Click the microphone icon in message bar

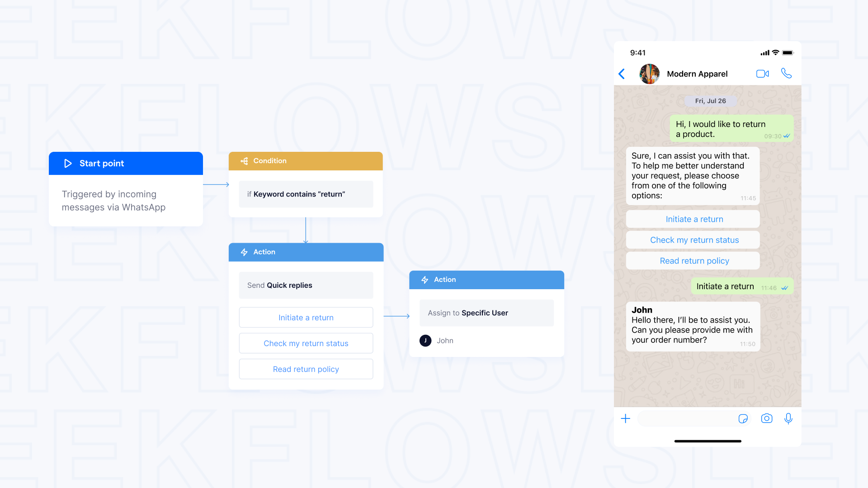[x=789, y=418]
